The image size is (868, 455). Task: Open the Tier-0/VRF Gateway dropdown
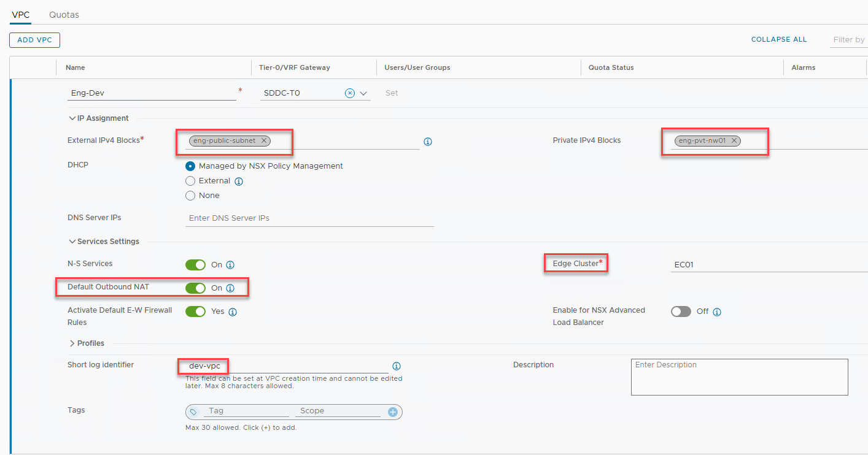click(x=363, y=94)
